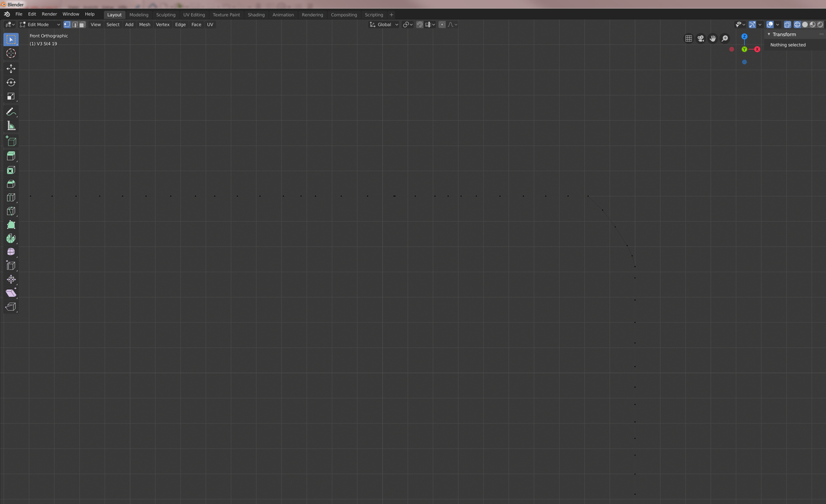Toggle X-ray mode button
The height and width of the screenshot is (504, 826).
tap(787, 25)
